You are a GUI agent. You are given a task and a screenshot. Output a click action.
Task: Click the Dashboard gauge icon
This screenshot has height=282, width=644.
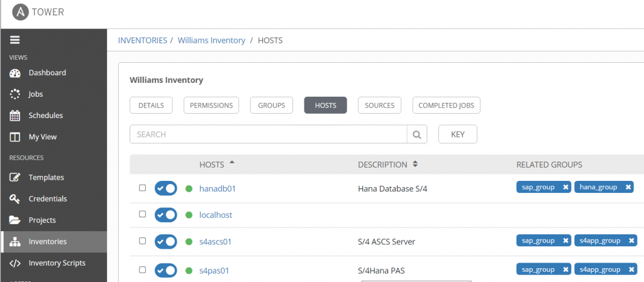15,73
